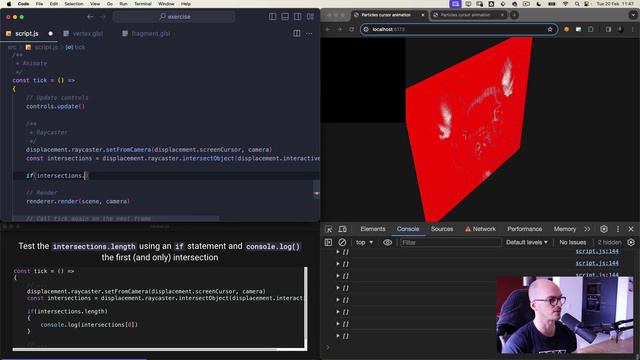640x360 pixels.
Task: Go forward in VS Code navigation
Action: [x=103, y=17]
